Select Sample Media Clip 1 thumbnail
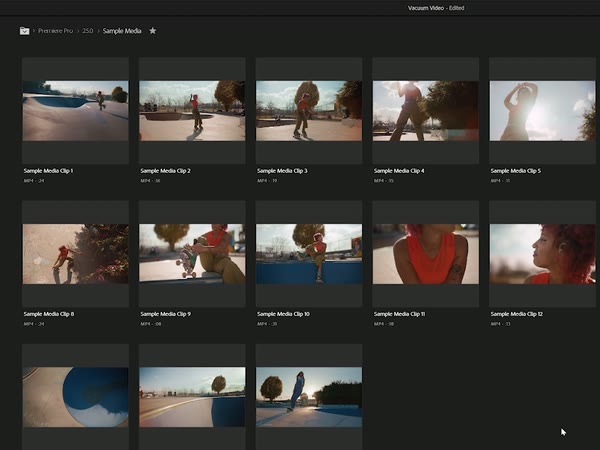 pos(75,111)
